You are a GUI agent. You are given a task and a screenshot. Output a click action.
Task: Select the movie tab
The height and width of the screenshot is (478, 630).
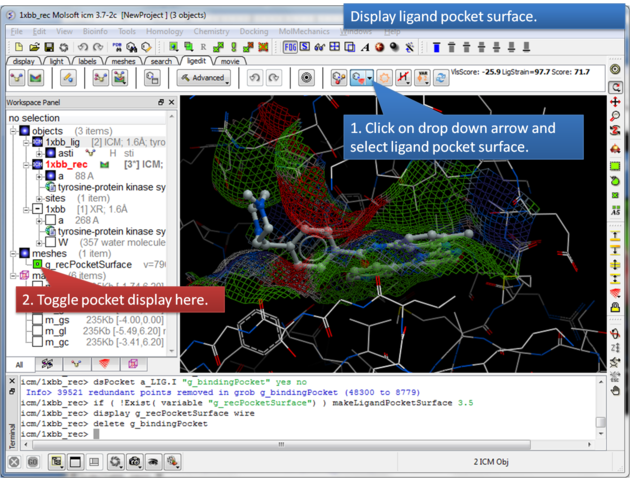point(230,61)
